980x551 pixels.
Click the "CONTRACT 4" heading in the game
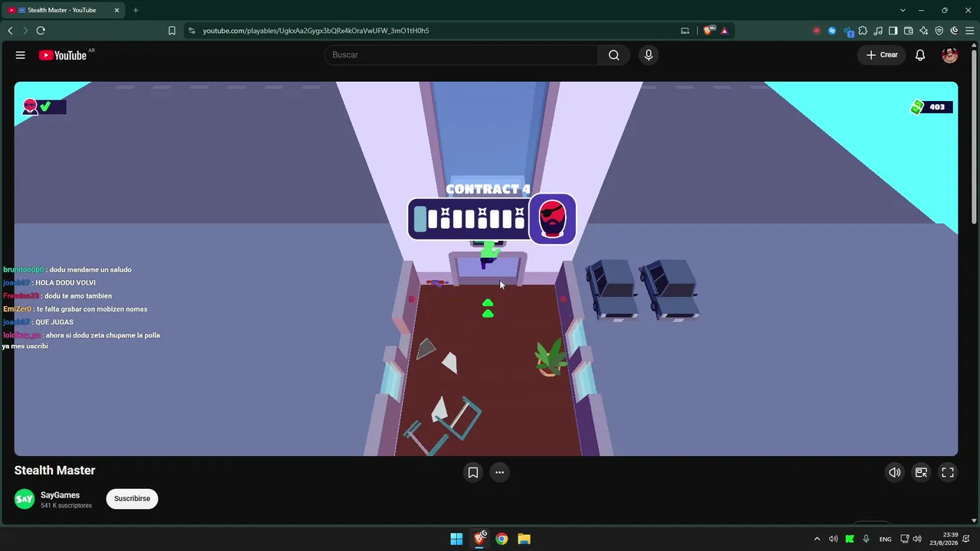(488, 189)
